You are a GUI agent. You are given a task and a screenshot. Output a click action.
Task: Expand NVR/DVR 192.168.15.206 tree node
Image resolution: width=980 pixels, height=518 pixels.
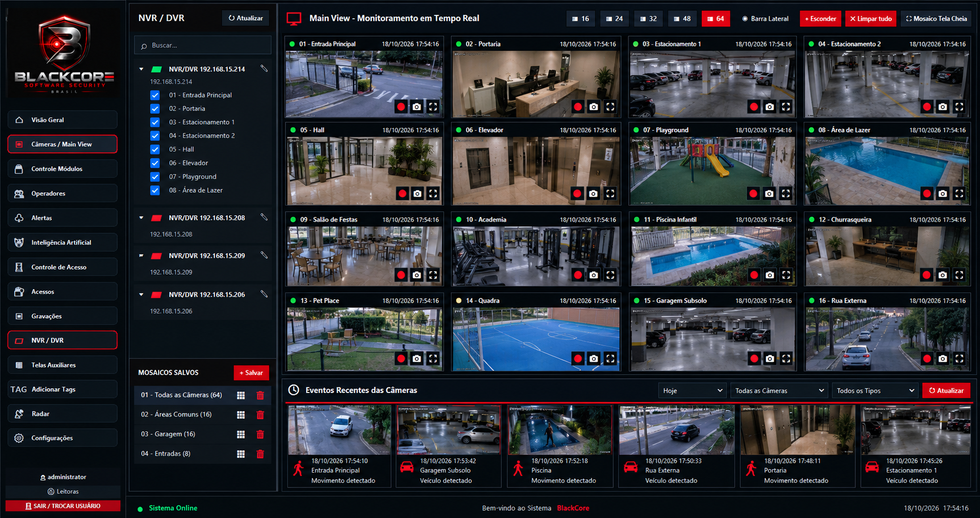[x=141, y=294]
